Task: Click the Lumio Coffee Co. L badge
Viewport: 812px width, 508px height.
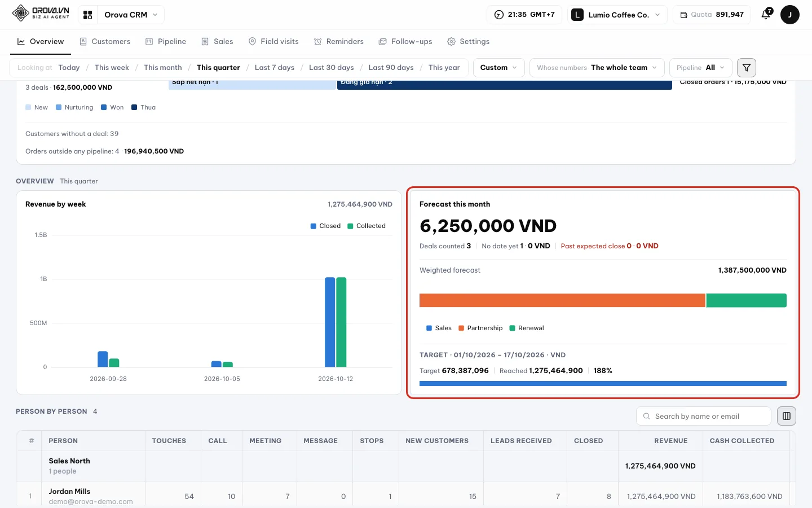Action: tap(577, 15)
